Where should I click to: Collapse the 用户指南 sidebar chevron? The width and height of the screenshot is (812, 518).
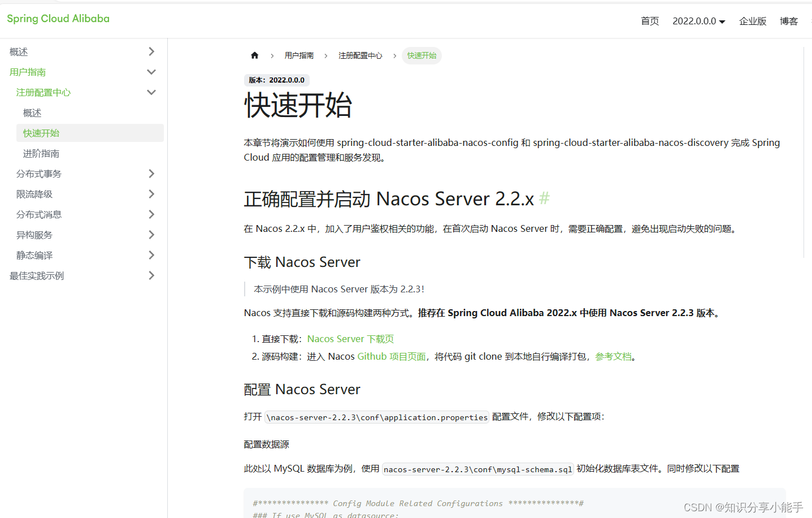(x=151, y=72)
